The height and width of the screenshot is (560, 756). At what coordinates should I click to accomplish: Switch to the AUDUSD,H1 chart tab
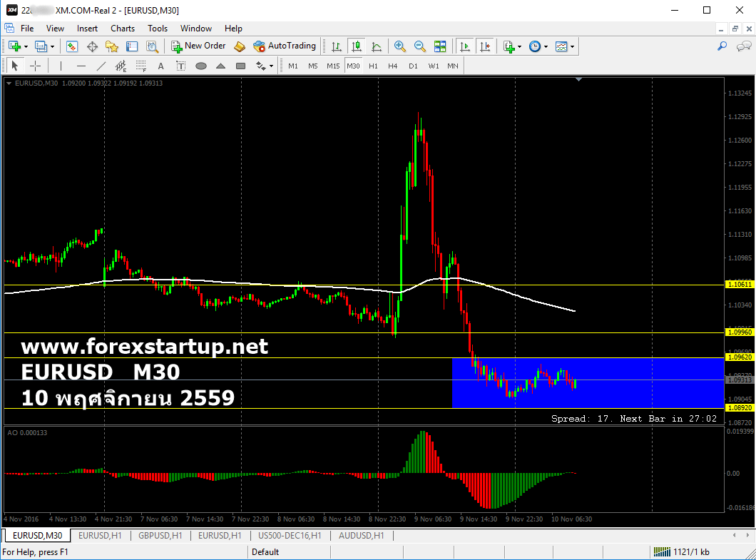[x=361, y=536]
